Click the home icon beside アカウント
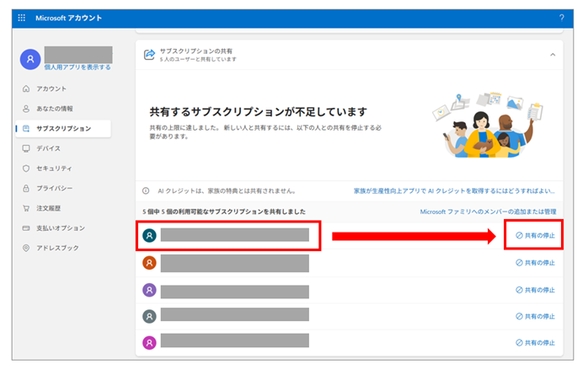Image resolution: width=588 pixels, height=370 pixels. coord(26,88)
